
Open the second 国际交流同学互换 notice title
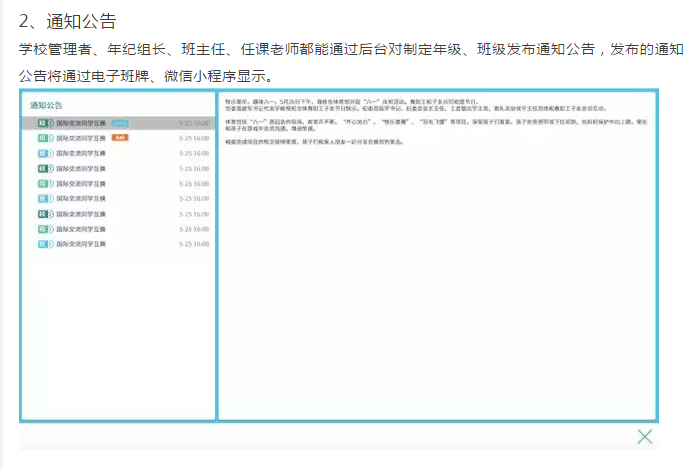point(81,138)
